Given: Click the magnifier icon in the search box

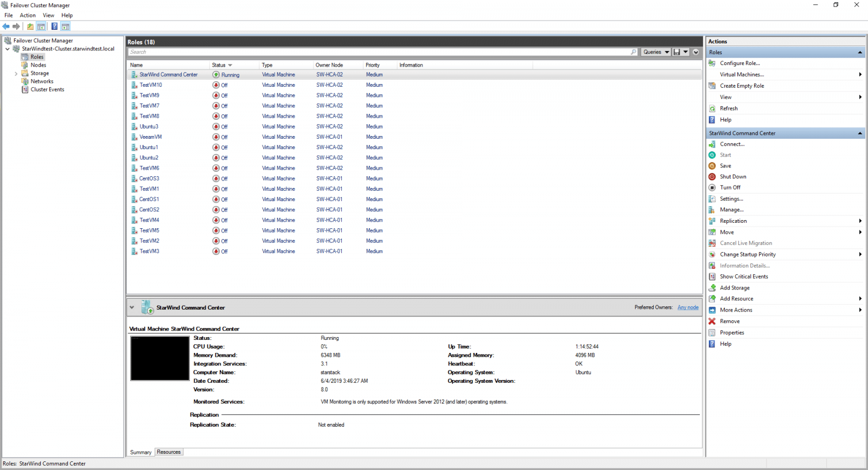Looking at the screenshot, I should click(x=634, y=52).
